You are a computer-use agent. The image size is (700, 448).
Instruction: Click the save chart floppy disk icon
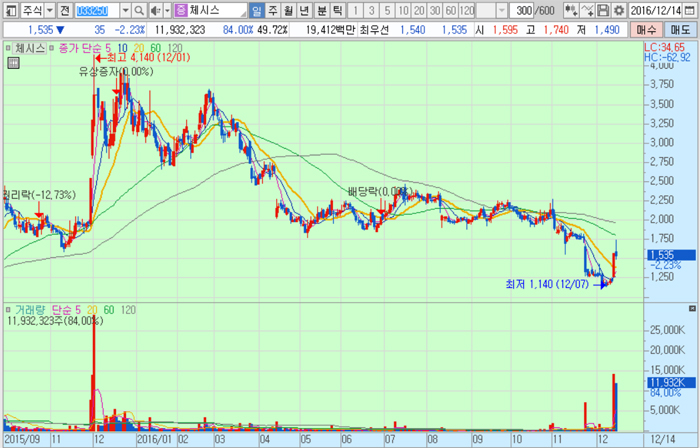pos(603,10)
